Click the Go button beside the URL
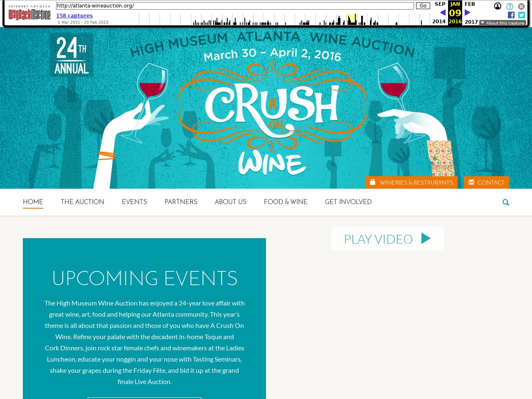 423,6
